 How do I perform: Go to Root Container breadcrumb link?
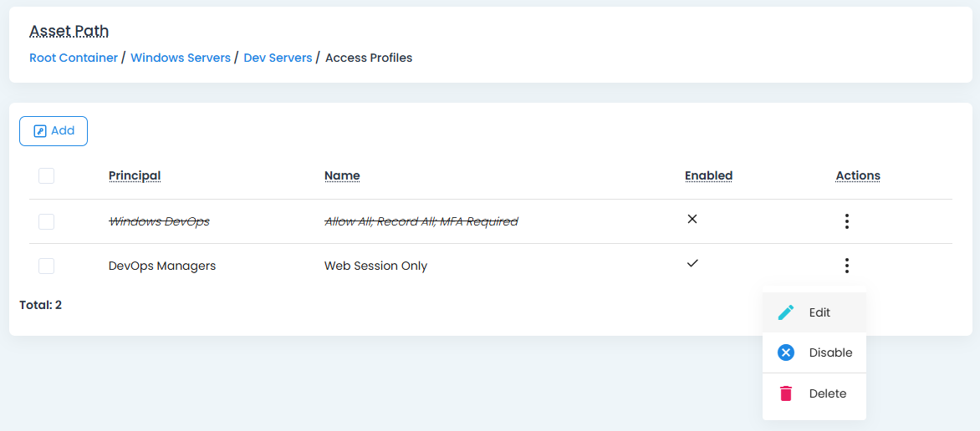tap(74, 58)
